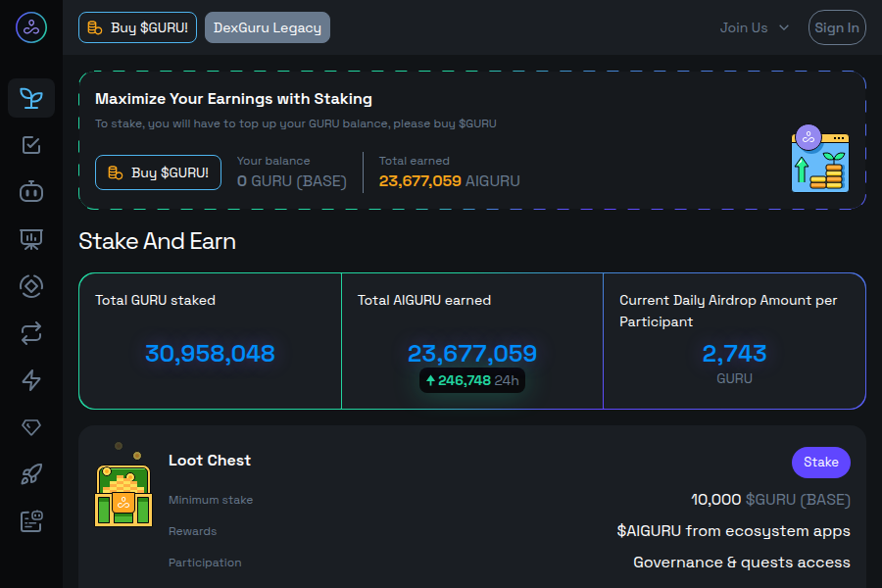
Task: Click Buy $GURU! in top bar
Action: 138,27
